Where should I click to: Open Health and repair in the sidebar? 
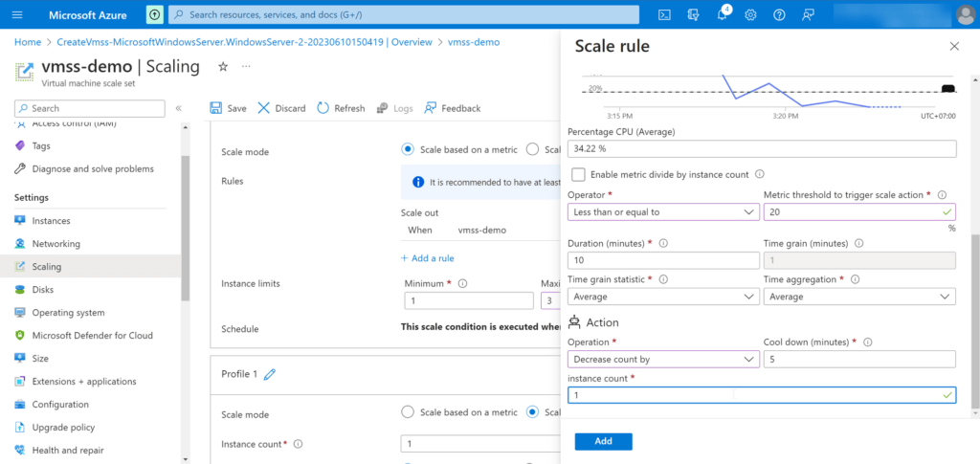click(68, 451)
